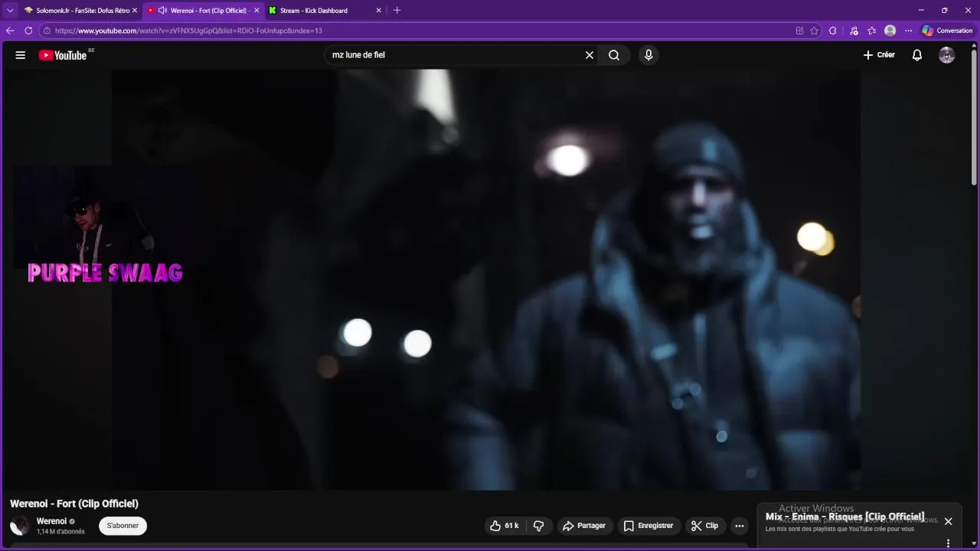Open browser Extensions puzzle icon
980x551 pixels.
(x=833, y=31)
